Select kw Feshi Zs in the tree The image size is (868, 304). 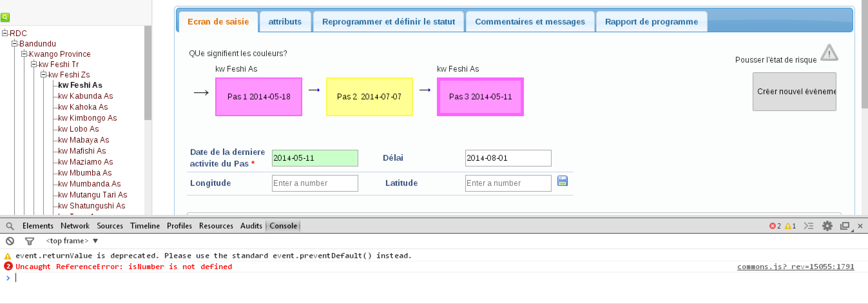point(69,75)
